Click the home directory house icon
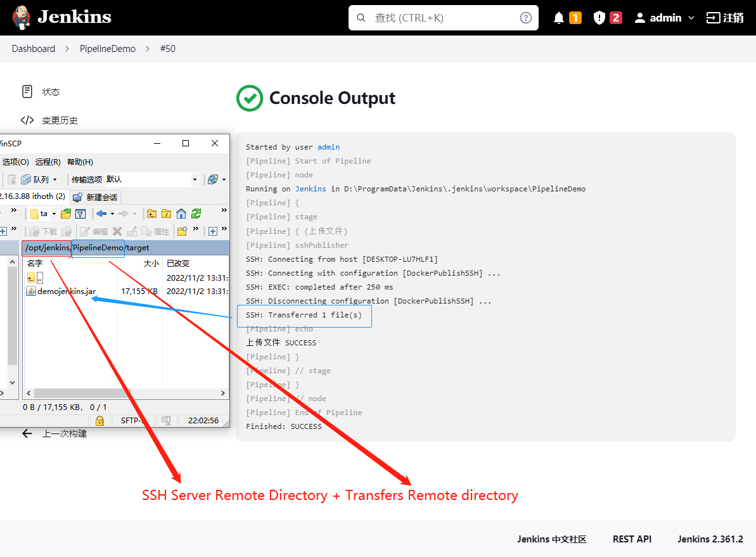This screenshot has height=557, width=756. click(x=181, y=214)
